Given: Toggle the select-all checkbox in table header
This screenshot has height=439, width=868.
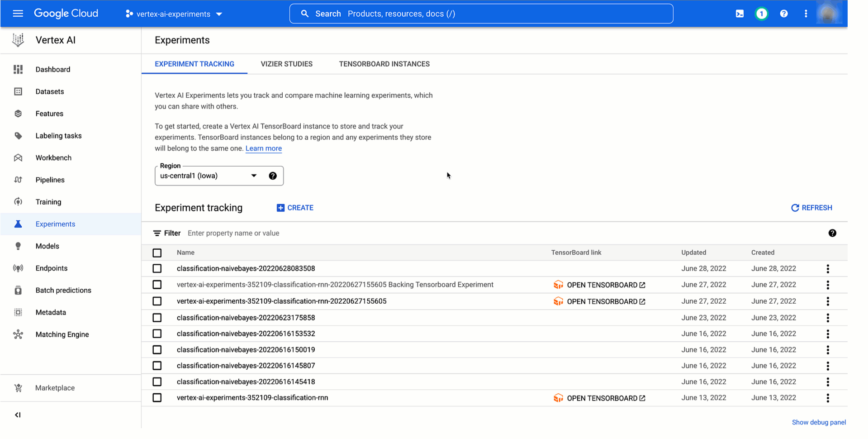Looking at the screenshot, I should point(157,253).
